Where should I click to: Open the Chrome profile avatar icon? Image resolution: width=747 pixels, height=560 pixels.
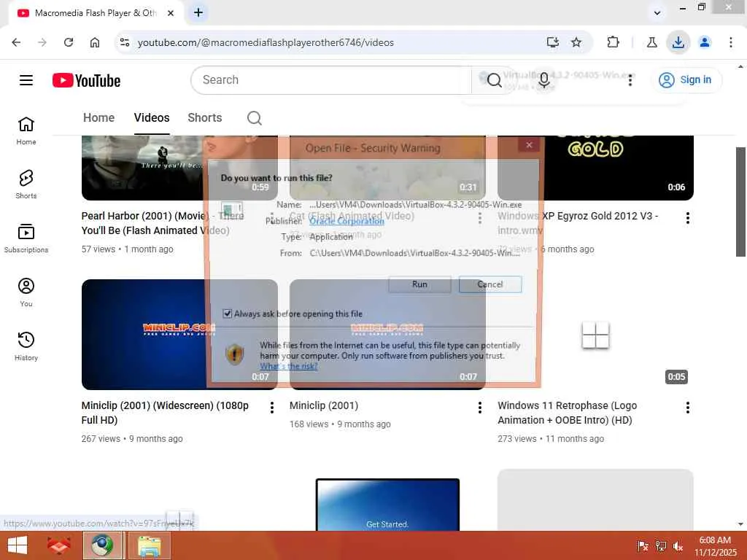pyautogui.click(x=705, y=42)
